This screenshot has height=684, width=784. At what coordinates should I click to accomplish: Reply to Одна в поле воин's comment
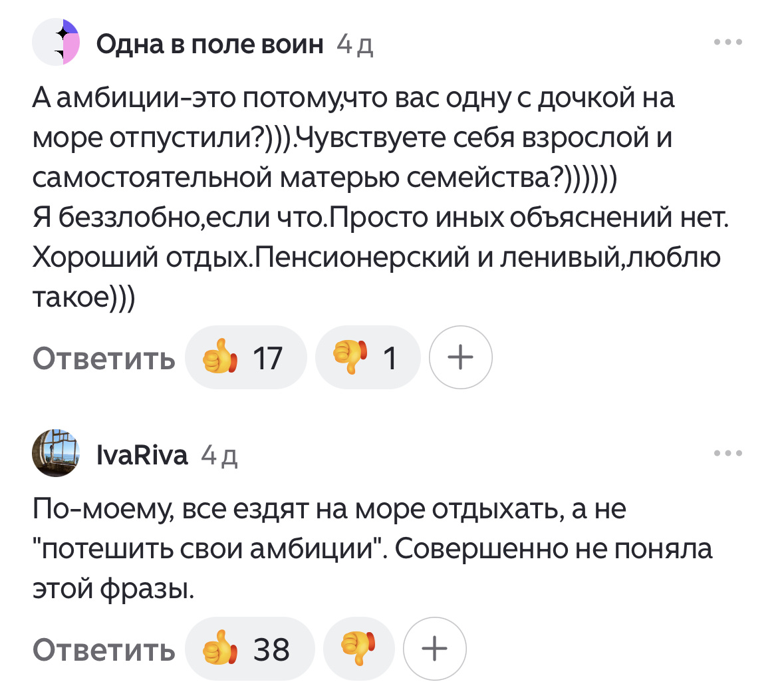pyautogui.click(x=104, y=357)
